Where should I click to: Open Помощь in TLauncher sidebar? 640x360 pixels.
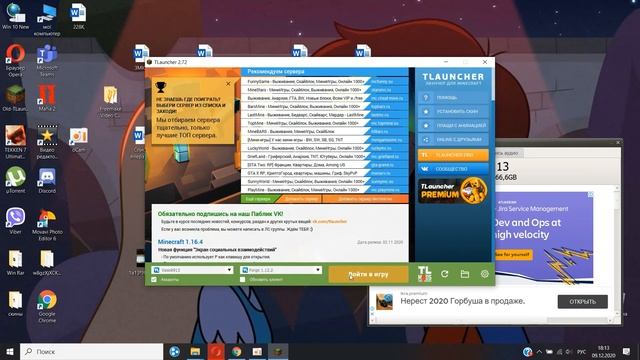pos(453,98)
